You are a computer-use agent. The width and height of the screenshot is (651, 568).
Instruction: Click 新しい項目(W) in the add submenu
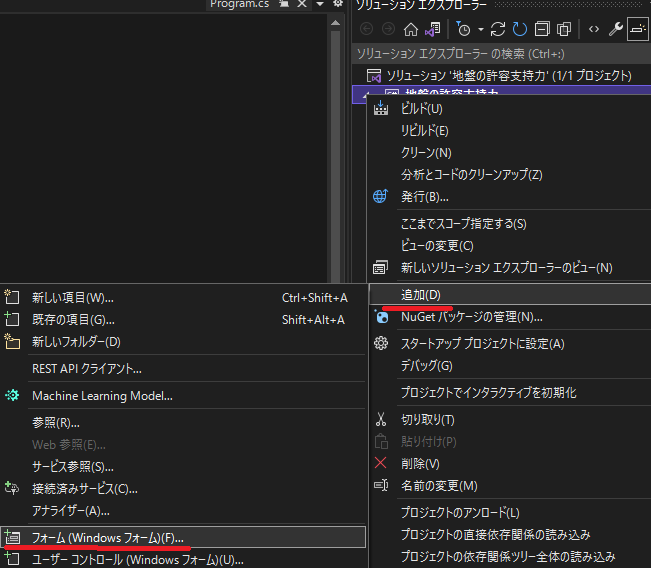[73, 297]
